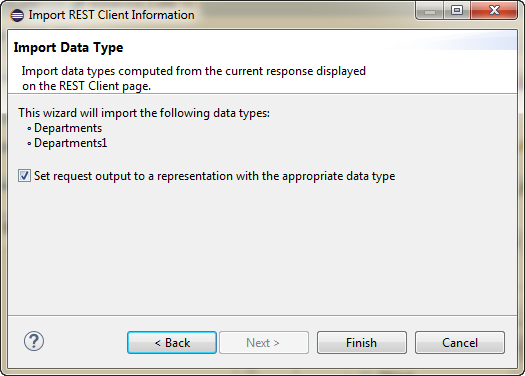
Task: Cancel the import wizard
Action: pyautogui.click(x=460, y=343)
